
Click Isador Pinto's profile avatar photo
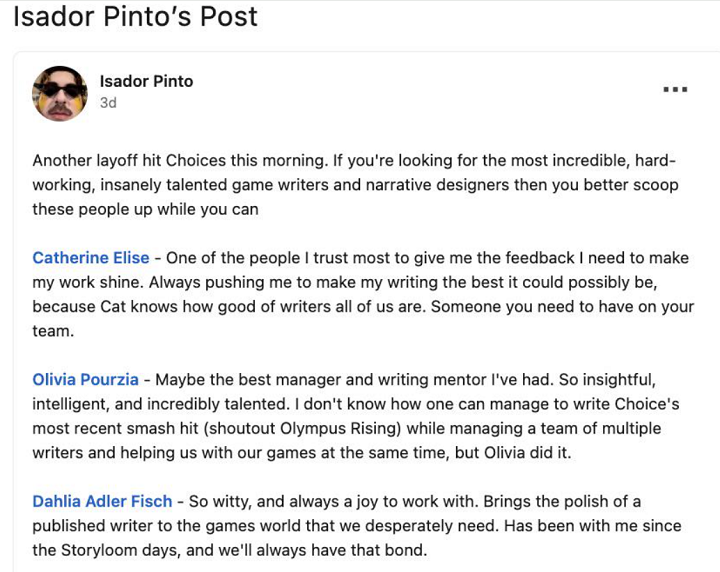(x=60, y=94)
